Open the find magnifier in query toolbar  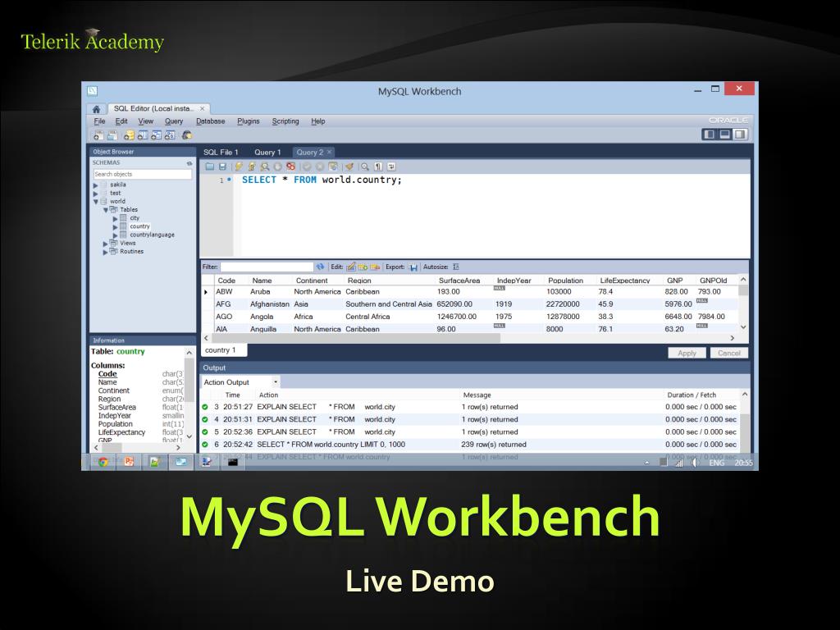(365, 167)
